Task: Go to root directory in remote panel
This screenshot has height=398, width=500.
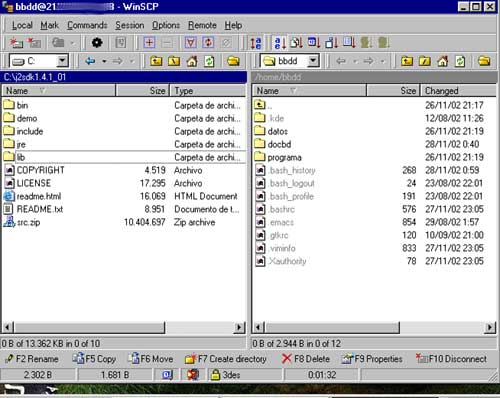Action: click(425, 61)
